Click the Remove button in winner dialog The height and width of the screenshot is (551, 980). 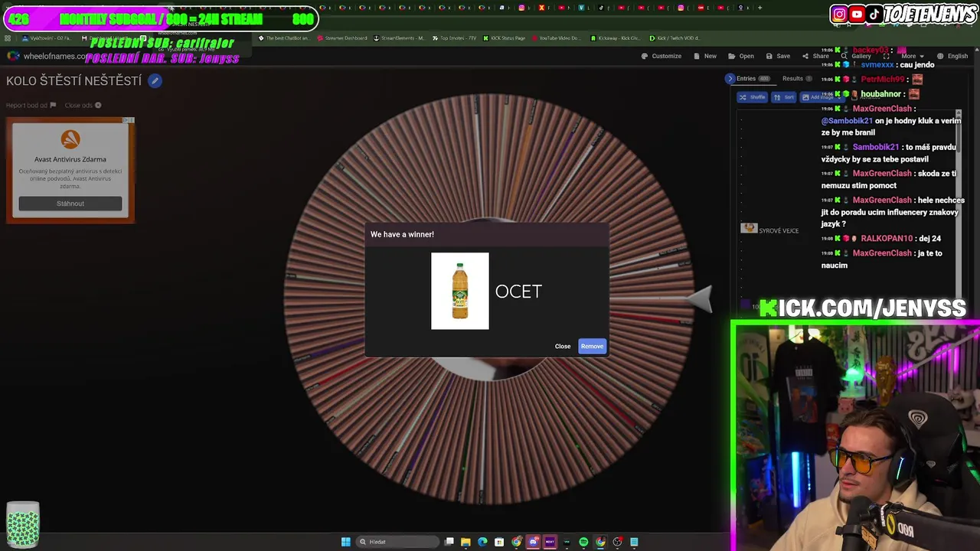pyautogui.click(x=592, y=346)
